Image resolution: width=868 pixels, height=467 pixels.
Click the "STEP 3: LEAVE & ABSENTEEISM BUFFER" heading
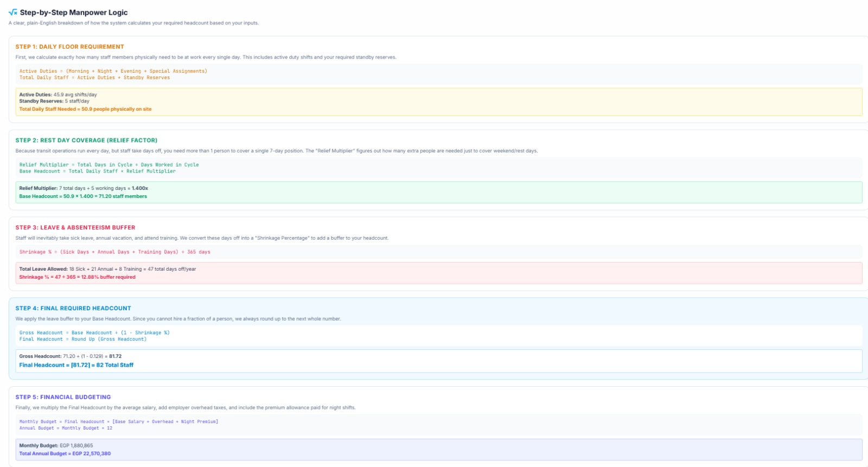click(x=75, y=227)
